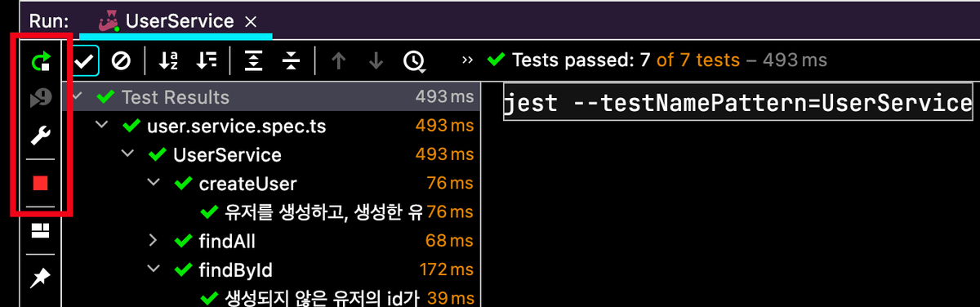Expand the findAll test group
Viewport: 980px width, 307px height.
point(154,241)
